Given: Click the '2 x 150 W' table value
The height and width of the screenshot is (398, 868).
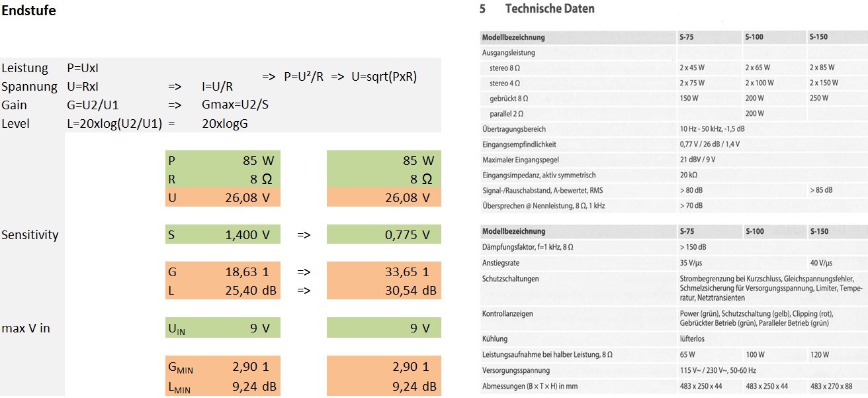Looking at the screenshot, I should pyautogui.click(x=823, y=83).
